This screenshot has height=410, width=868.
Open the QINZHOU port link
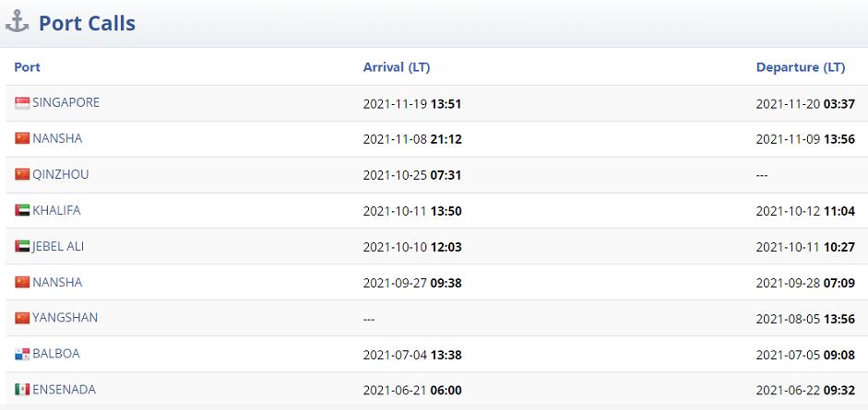[x=61, y=174]
